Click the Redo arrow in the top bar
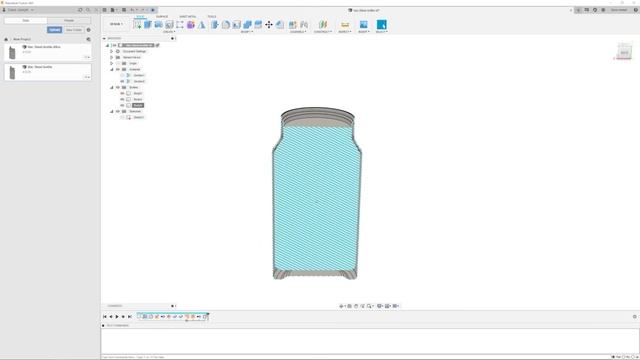This screenshot has width=640, height=360. 143,10
